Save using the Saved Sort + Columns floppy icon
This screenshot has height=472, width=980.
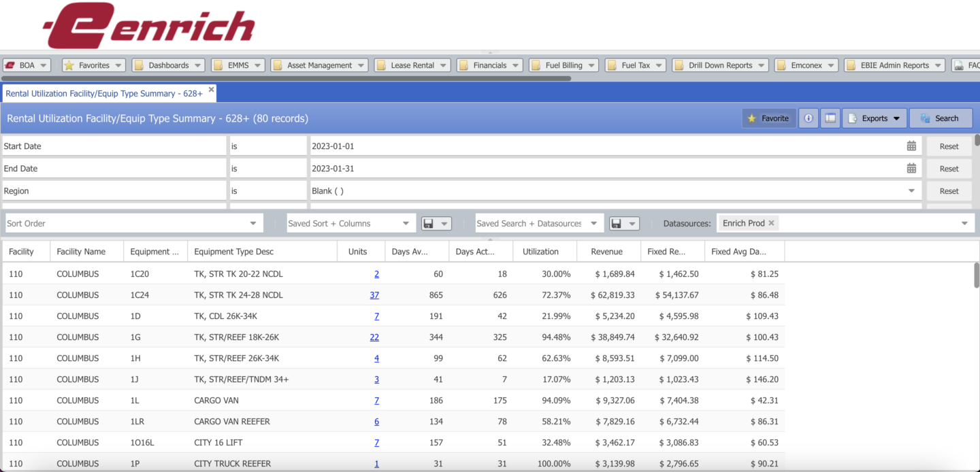(429, 222)
